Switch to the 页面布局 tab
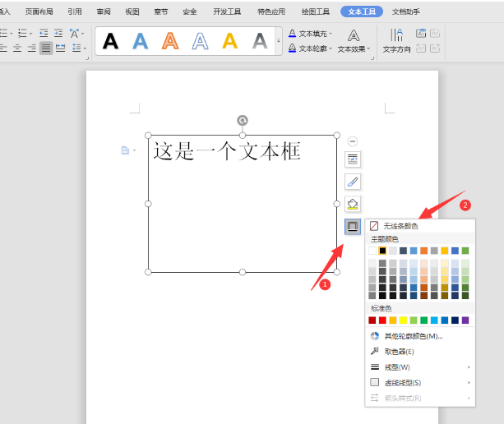This screenshot has width=504, height=424. point(39,12)
